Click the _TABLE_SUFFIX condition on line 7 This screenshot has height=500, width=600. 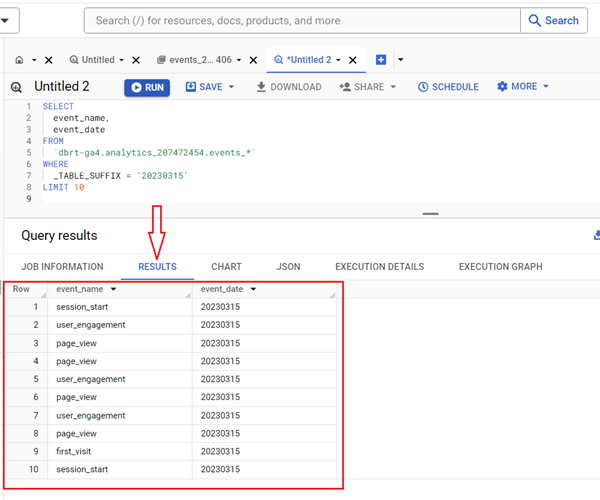(120, 176)
